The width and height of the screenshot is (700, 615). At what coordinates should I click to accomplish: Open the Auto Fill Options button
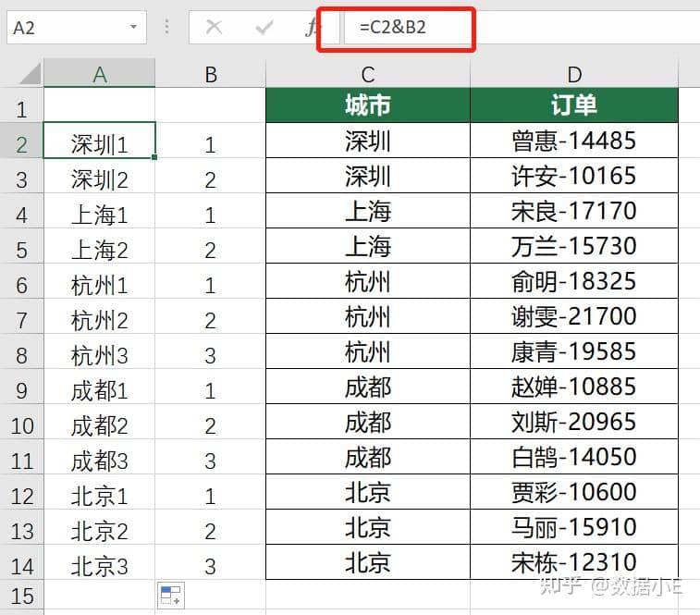[x=170, y=596]
